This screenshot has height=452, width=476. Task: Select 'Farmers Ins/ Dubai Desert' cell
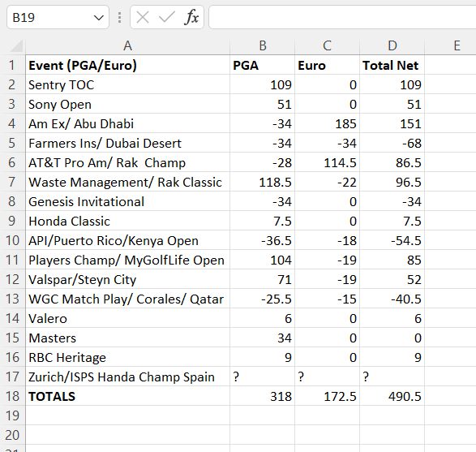point(128,143)
